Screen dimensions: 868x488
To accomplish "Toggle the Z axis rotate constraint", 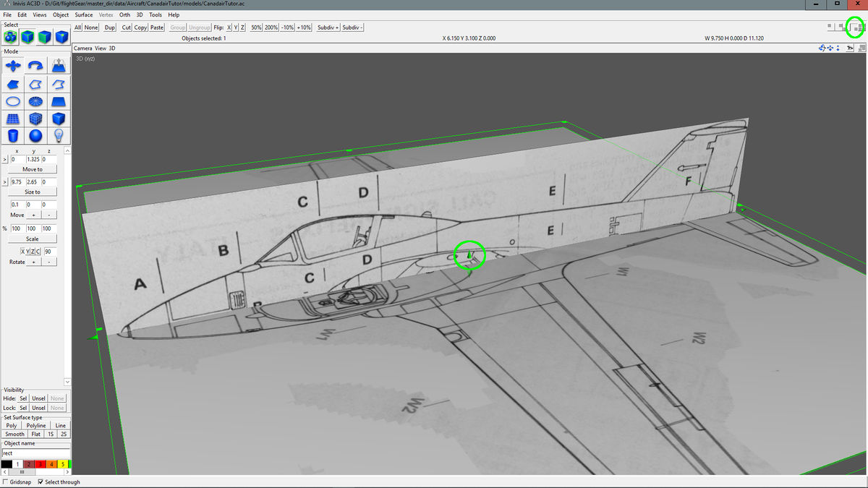I will (33, 252).
